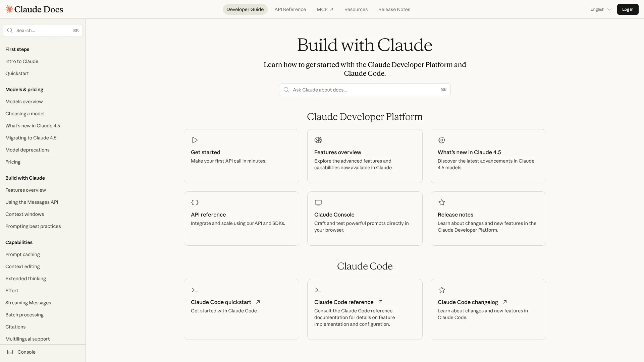This screenshot has width=644, height=362.
Task: Click external arrow beside Claude Code quickstart
Action: point(258,302)
